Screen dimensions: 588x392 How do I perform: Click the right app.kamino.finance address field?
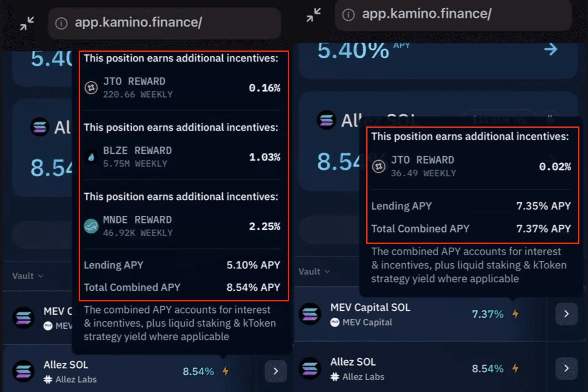[453, 14]
